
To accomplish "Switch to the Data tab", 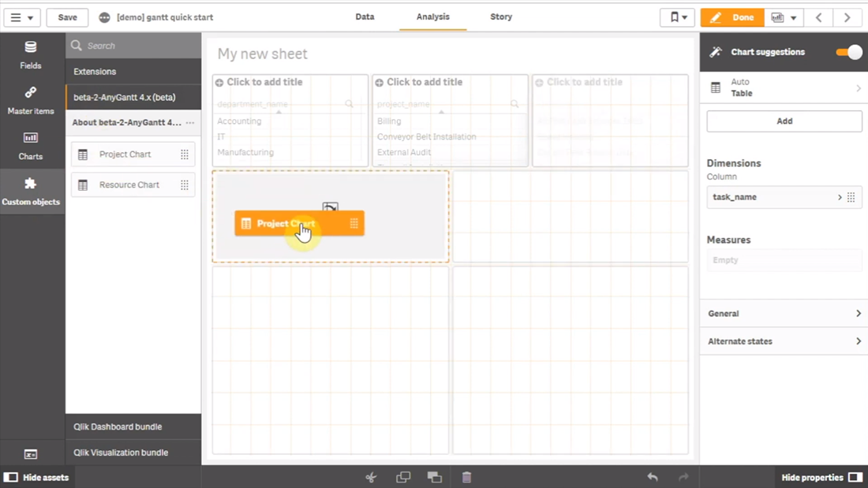I will point(365,17).
